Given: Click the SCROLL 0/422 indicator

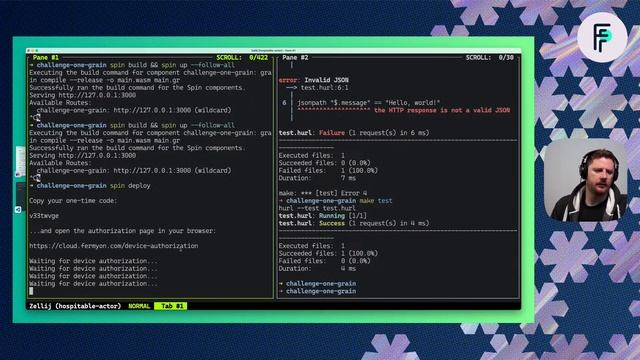Looking at the screenshot, I should tap(242, 58).
